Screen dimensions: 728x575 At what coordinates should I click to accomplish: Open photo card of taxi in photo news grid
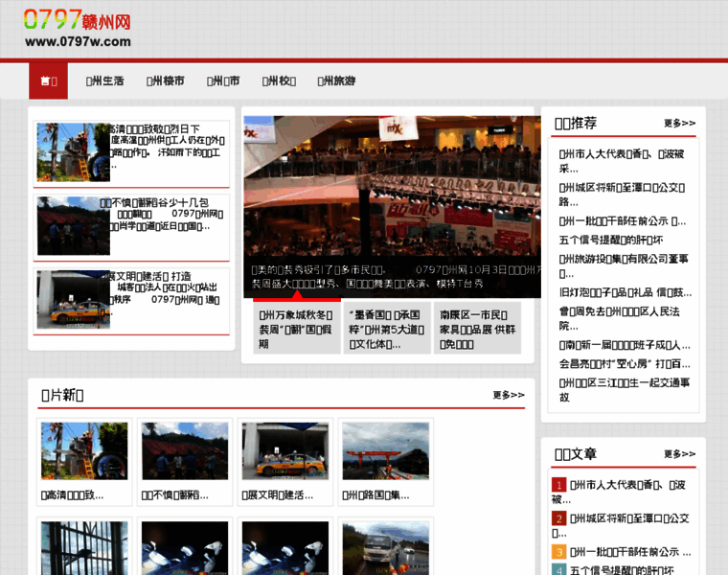coord(285,450)
